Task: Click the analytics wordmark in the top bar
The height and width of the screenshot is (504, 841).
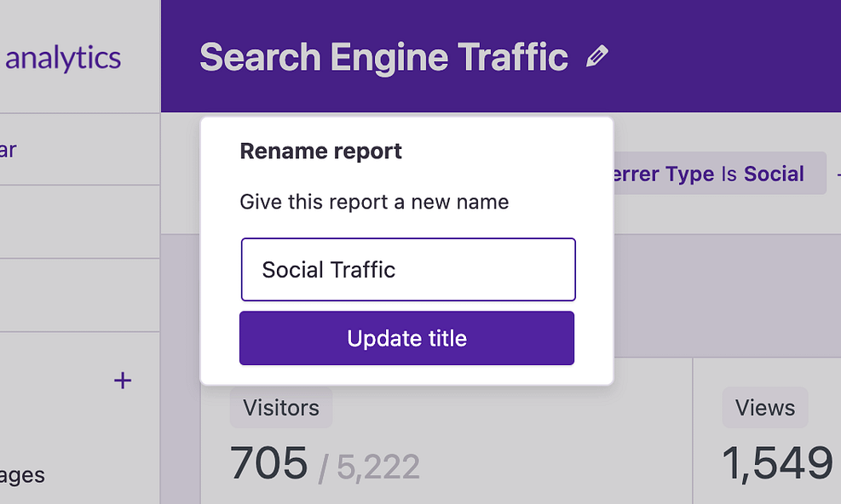Action: pyautogui.click(x=63, y=57)
